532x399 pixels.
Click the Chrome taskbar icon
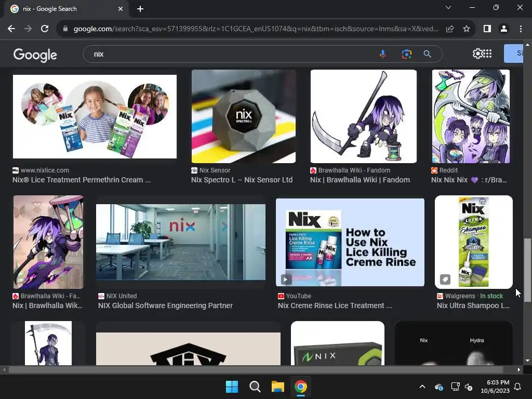pyautogui.click(x=301, y=387)
